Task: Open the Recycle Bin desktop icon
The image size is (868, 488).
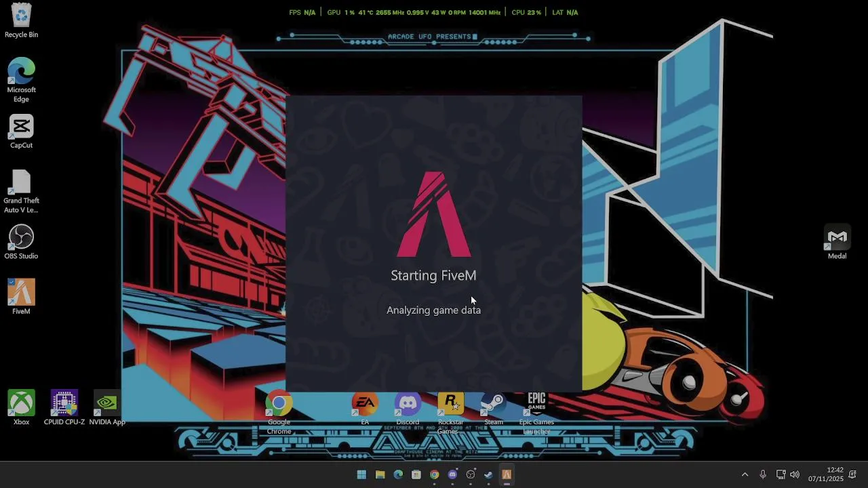Action: coord(21,20)
